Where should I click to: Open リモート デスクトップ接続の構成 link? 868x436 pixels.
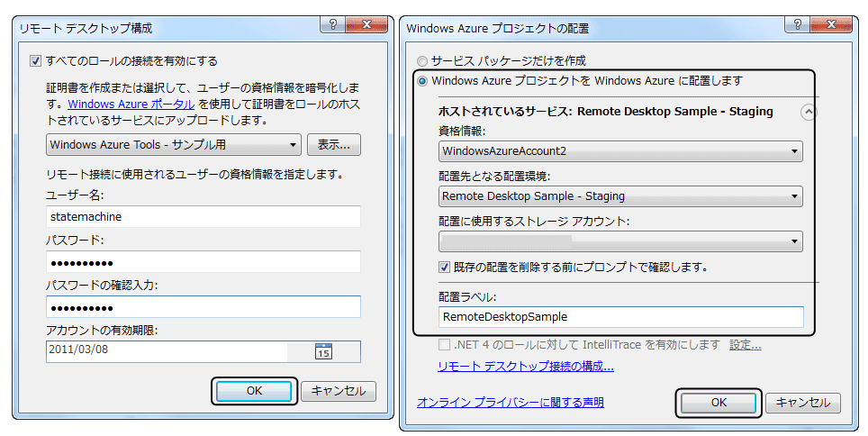[x=525, y=367]
